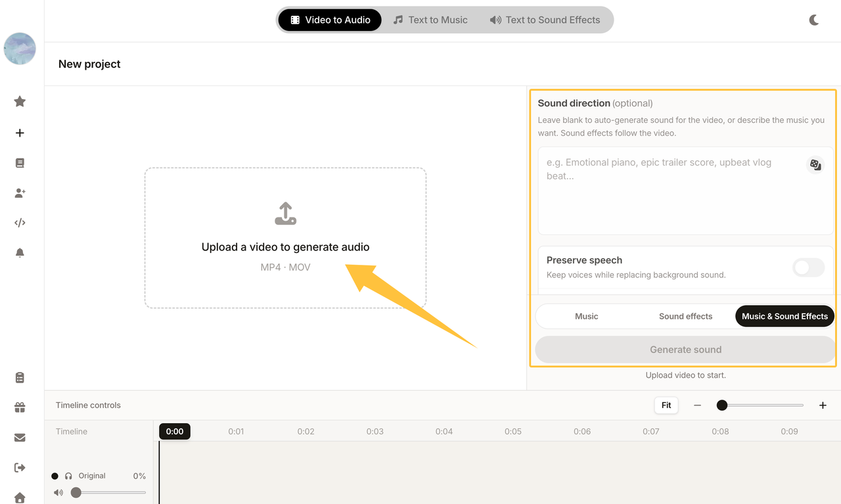
Task: Click the envelope mail icon in sidebar
Action: (20, 438)
